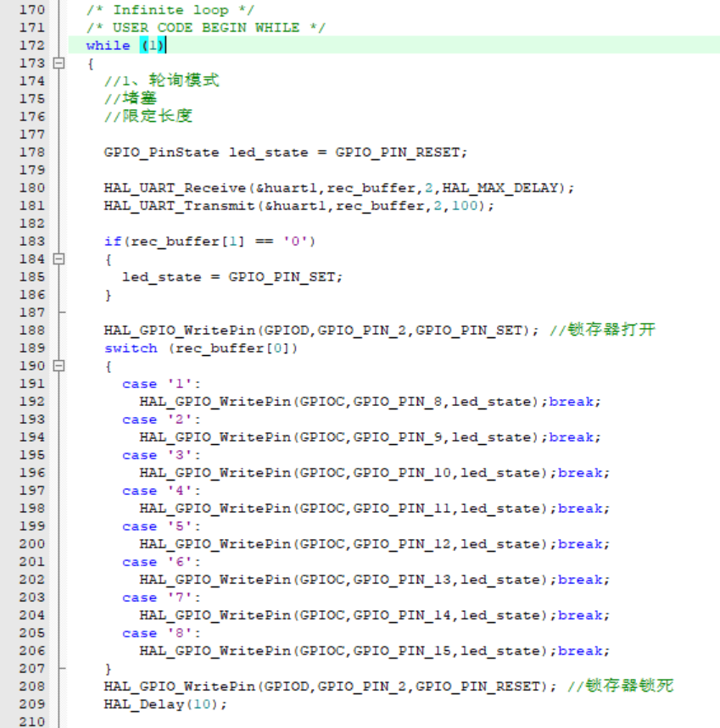Click 'GPIO_PIN_14' on line 204
720x728 pixels.
(x=402, y=615)
